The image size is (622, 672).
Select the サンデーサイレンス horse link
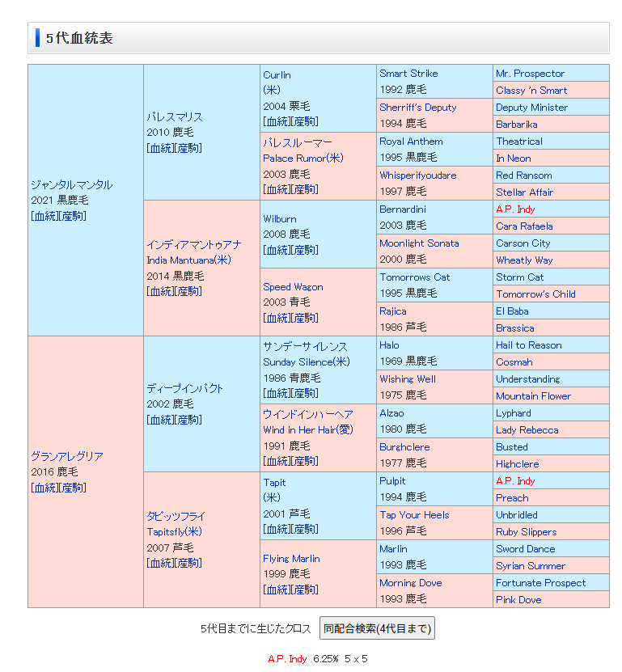[305, 347]
